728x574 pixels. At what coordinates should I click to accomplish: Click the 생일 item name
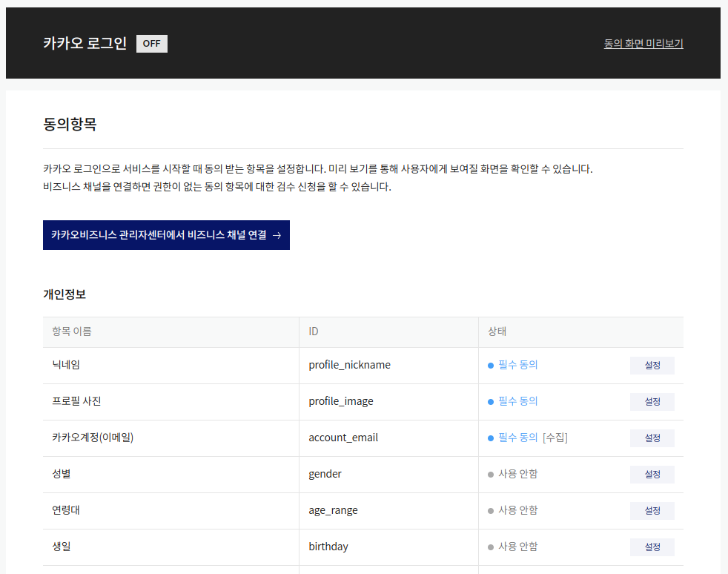click(62, 546)
